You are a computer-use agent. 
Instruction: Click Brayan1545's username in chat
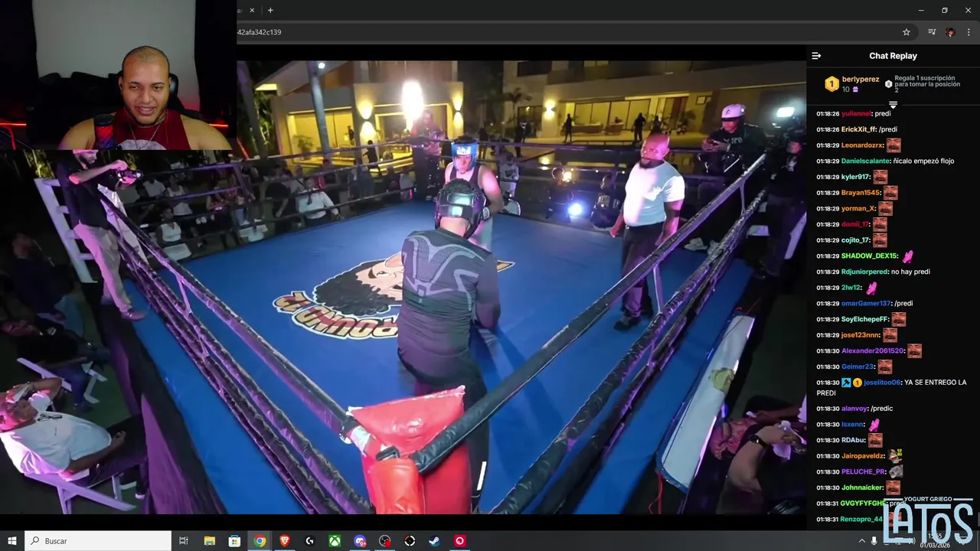pyautogui.click(x=861, y=193)
